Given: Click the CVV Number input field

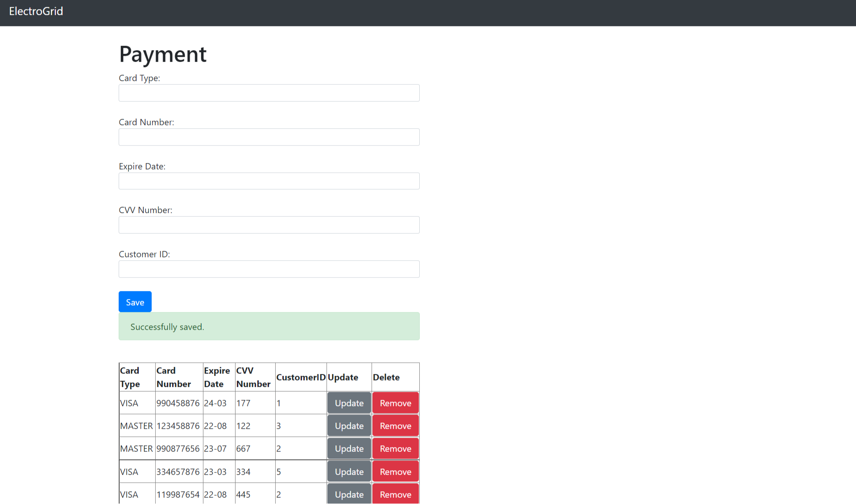Looking at the screenshot, I should click(269, 225).
